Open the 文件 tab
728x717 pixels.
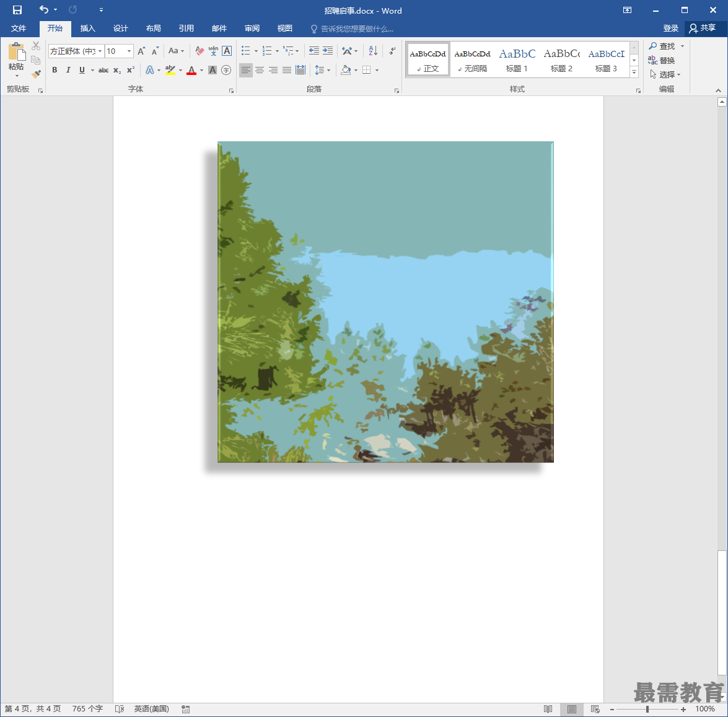(19, 29)
